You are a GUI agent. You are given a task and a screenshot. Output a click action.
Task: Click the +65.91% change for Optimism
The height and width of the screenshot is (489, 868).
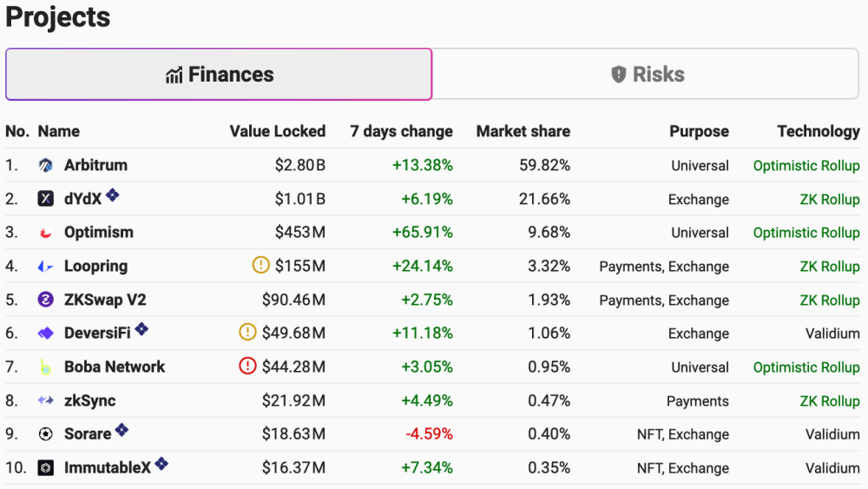pos(423,232)
